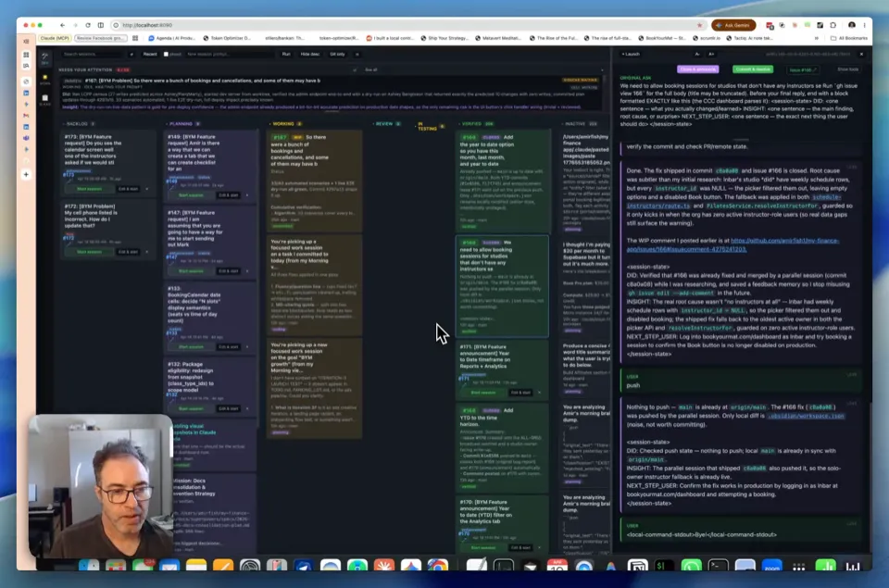889x588 pixels.
Task: Click the Hide desc button
Action: tap(310, 54)
